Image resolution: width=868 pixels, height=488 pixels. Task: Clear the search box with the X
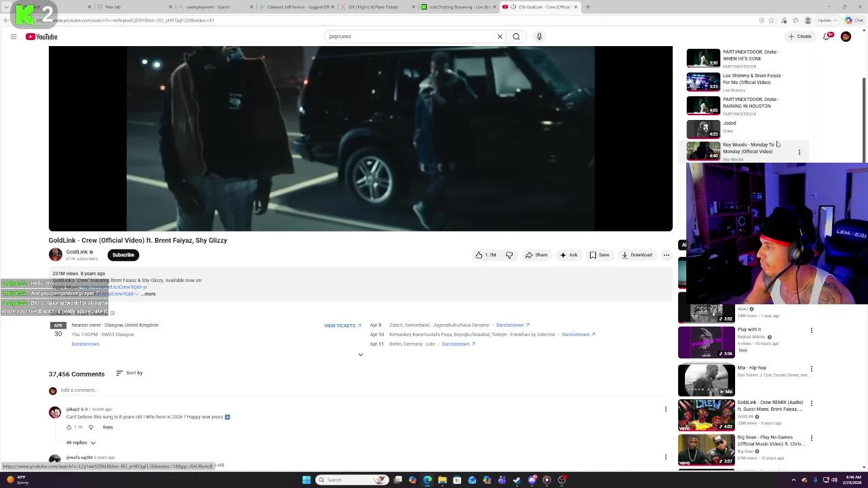click(500, 37)
